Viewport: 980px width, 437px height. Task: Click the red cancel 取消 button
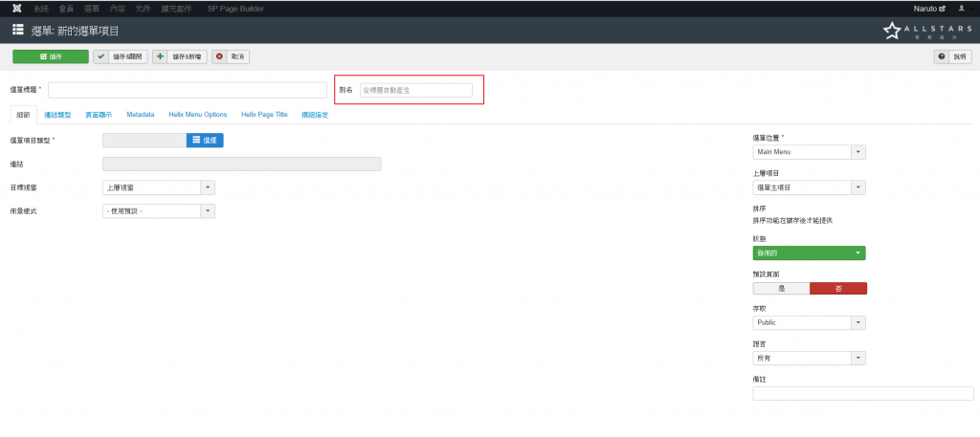click(x=231, y=57)
